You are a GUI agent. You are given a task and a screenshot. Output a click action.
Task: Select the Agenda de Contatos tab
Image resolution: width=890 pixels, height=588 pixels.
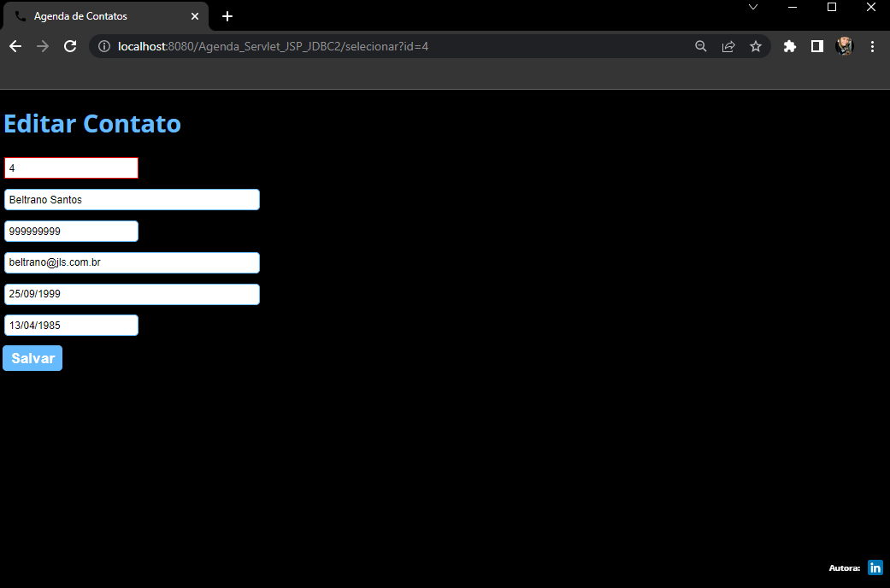point(105,16)
